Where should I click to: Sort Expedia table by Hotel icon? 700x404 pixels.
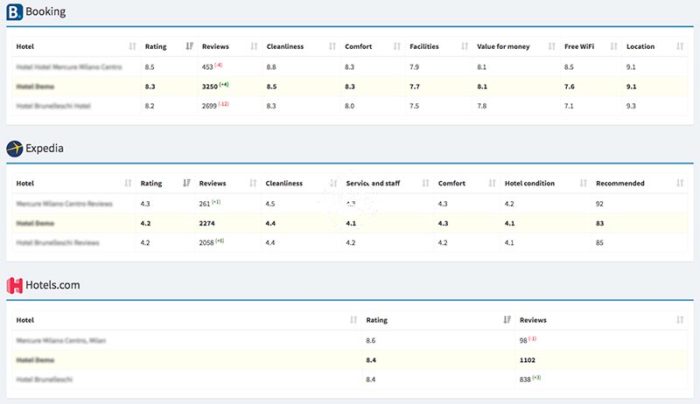[x=128, y=183]
